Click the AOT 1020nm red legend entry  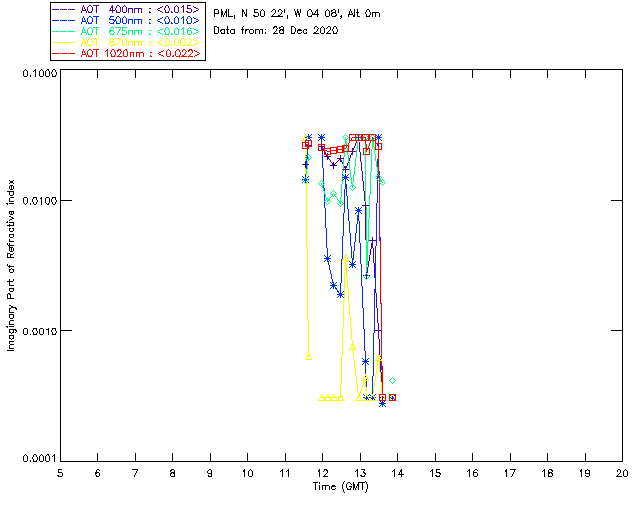[127, 54]
